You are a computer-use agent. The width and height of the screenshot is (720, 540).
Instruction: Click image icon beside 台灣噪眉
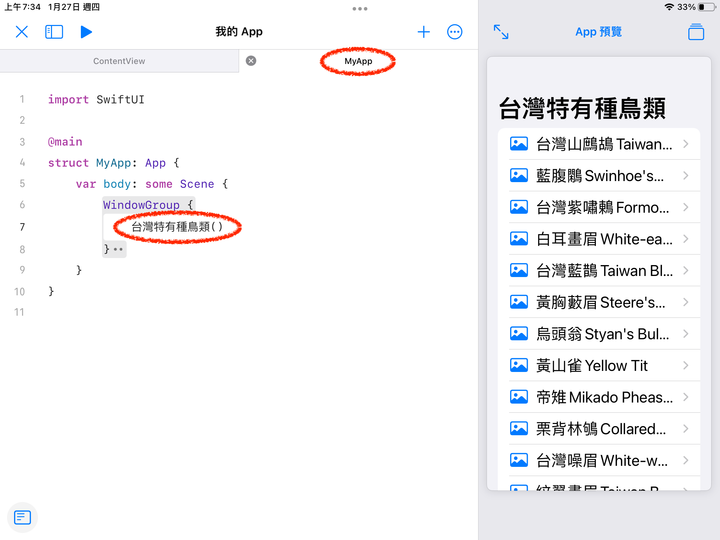click(x=519, y=460)
